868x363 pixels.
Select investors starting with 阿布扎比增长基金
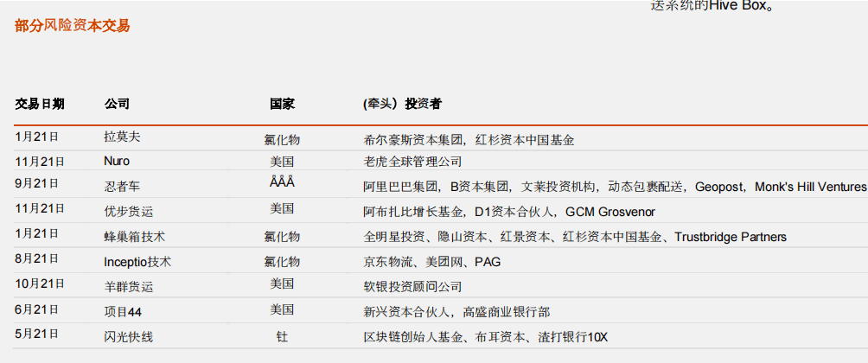[x=509, y=212]
